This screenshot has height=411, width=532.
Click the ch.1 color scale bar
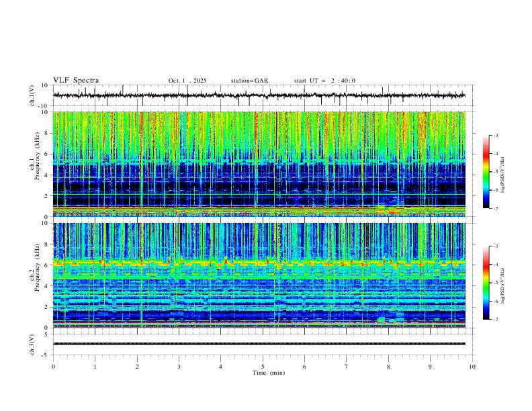click(486, 172)
